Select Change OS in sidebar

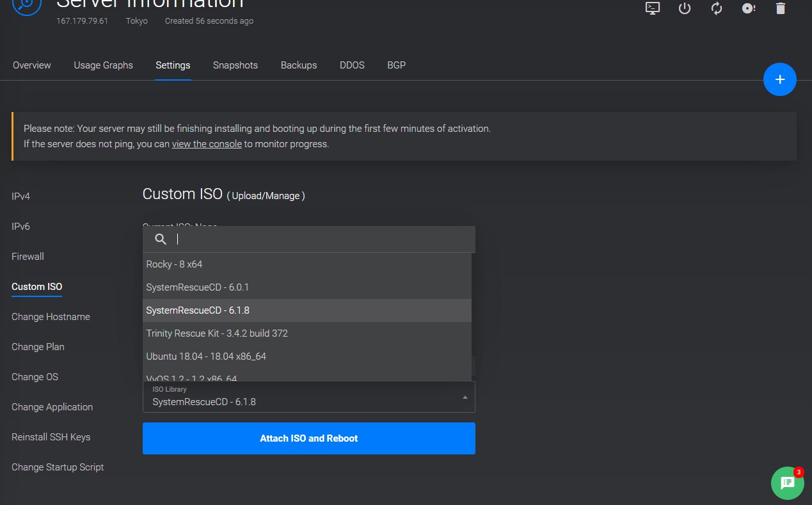click(x=35, y=377)
